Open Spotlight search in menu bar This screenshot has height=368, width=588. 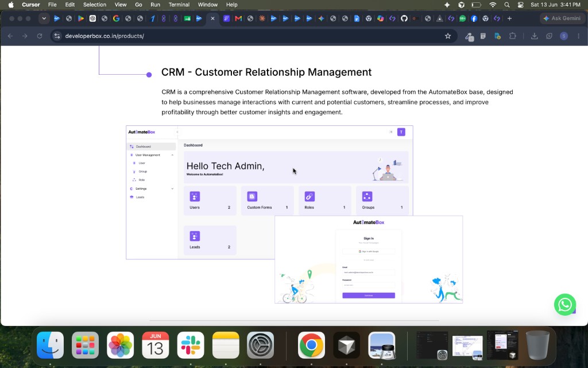pyautogui.click(x=507, y=5)
